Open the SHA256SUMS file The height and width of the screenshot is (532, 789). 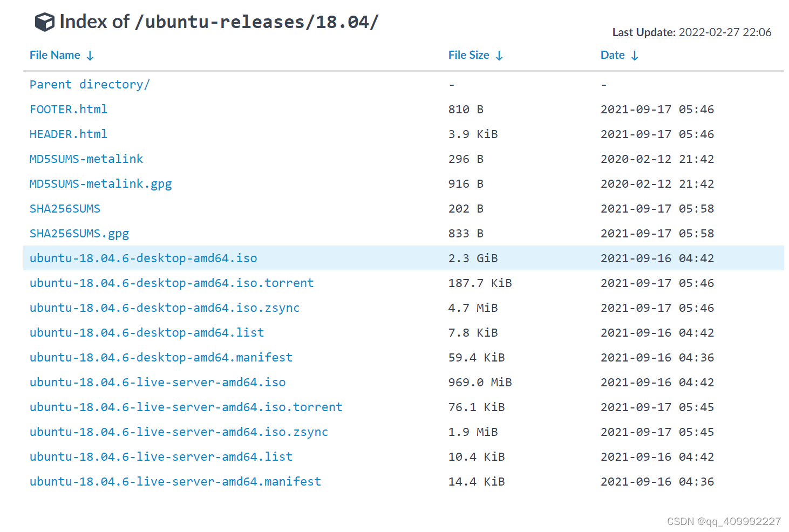click(x=65, y=209)
